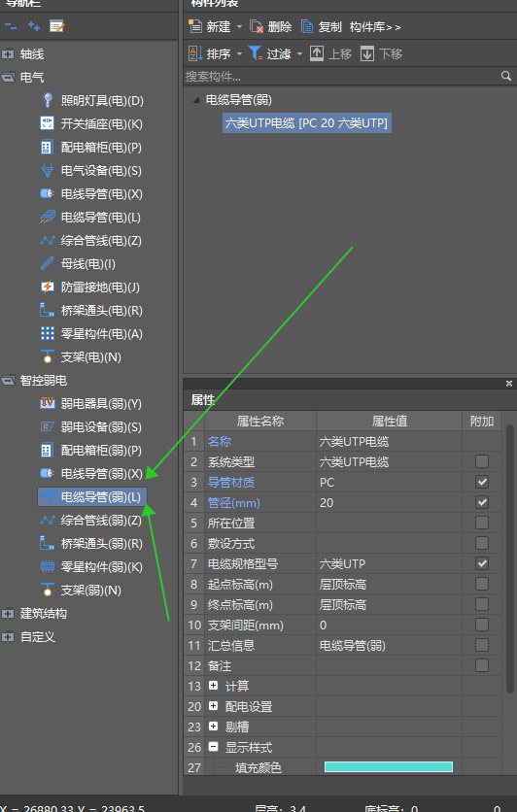Expand the 自定义 tree node
517x812 pixels.
pos(8,636)
